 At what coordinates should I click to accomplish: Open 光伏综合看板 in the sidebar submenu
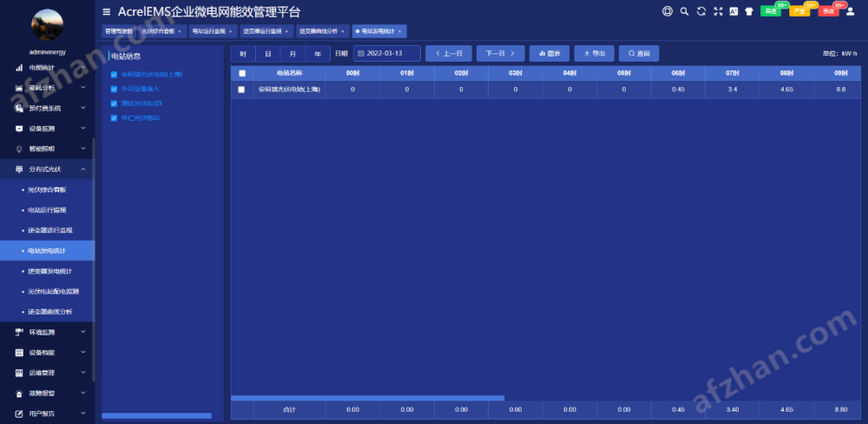(47, 189)
